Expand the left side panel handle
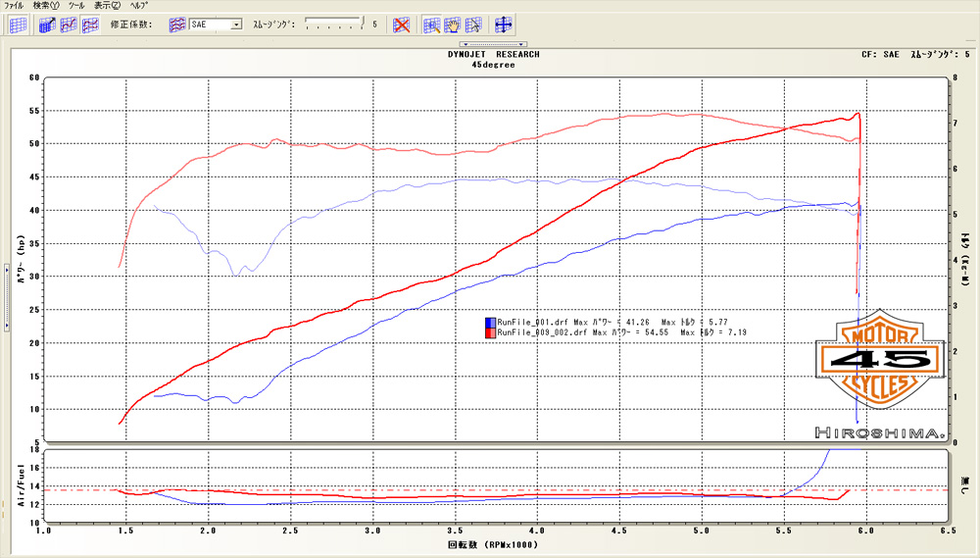Image resolution: width=980 pixels, height=558 pixels. coord(4,295)
